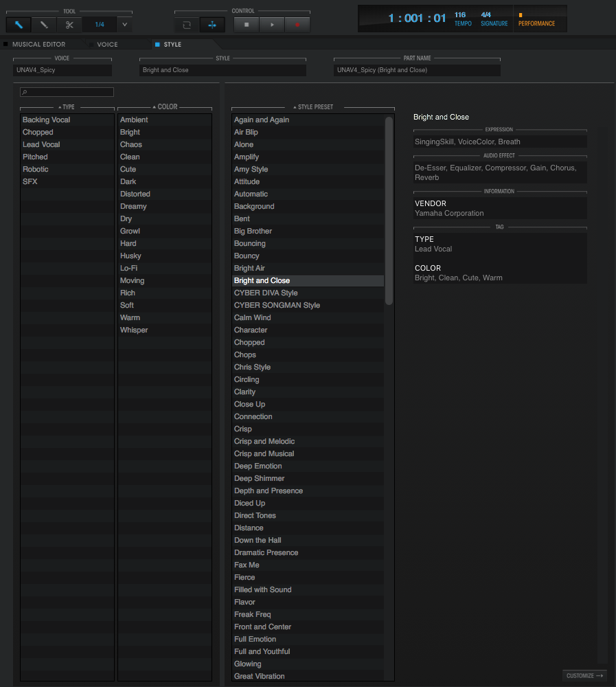Choose Again and Again preset
This screenshot has width=616, height=687.
[x=308, y=120]
